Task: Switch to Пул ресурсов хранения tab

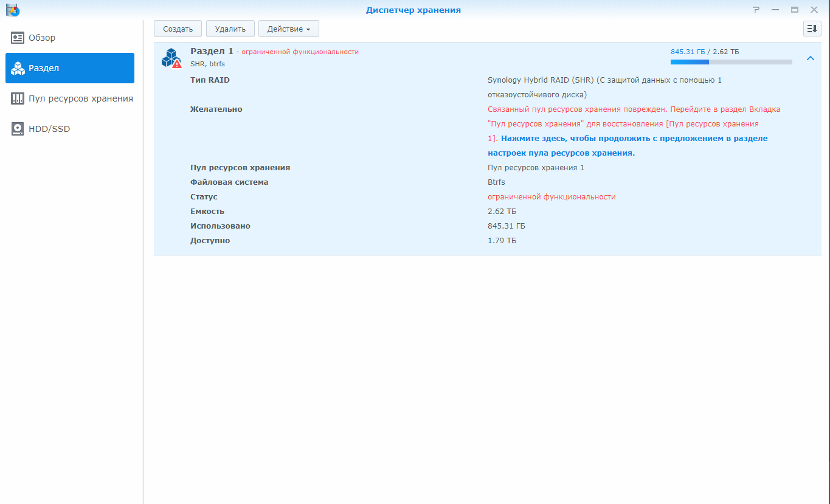Action: 70,98
